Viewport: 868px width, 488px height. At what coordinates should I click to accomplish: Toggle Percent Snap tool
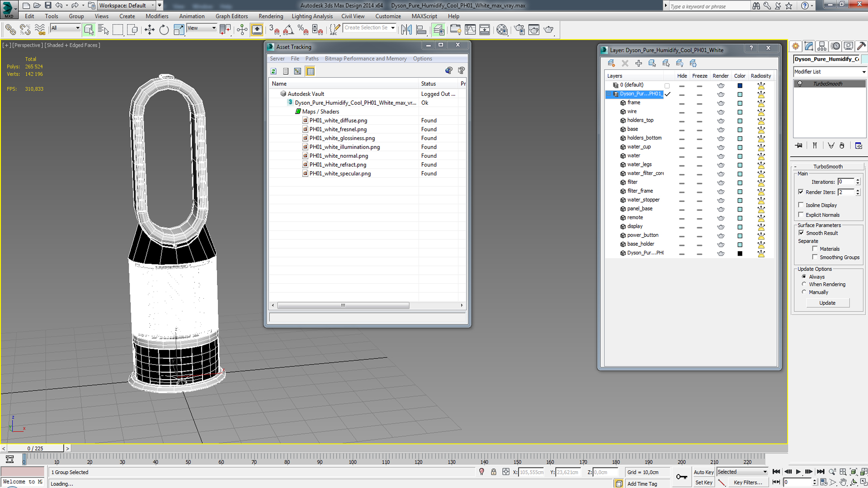[x=303, y=30]
